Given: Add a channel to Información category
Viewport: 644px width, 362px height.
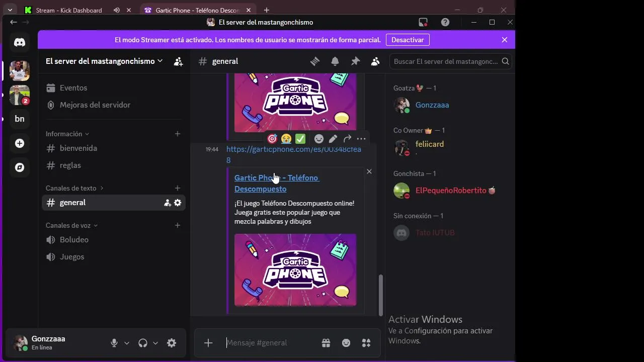Looking at the screenshot, I should (177, 134).
